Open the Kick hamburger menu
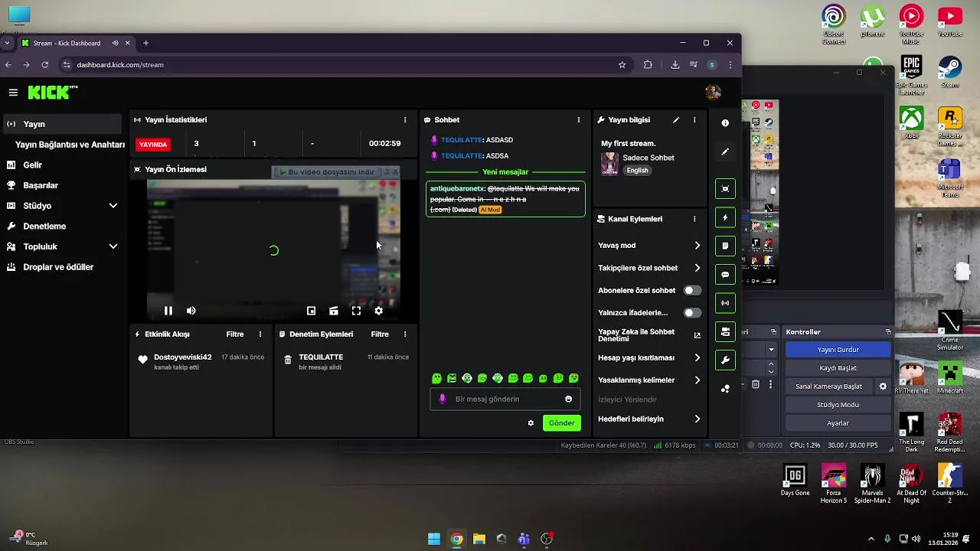This screenshot has width=980, height=551. (x=13, y=93)
